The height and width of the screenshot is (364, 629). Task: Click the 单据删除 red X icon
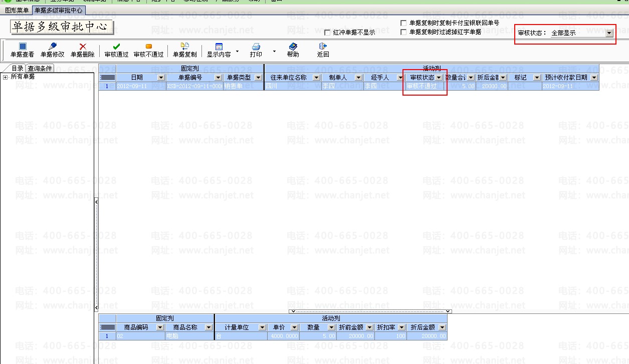coord(83,47)
